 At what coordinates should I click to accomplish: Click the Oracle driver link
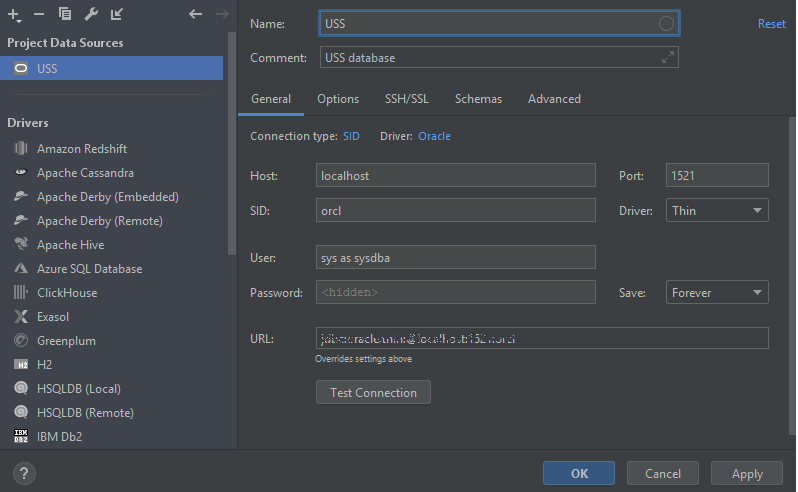(x=434, y=136)
